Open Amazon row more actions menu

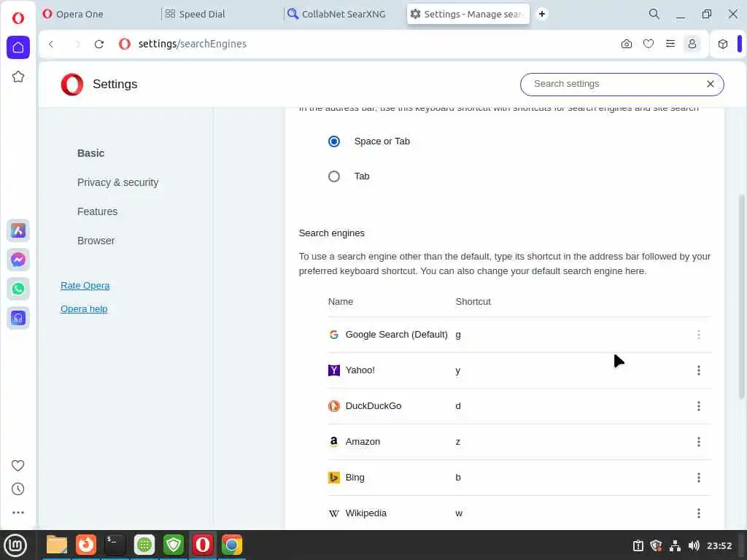(698, 441)
